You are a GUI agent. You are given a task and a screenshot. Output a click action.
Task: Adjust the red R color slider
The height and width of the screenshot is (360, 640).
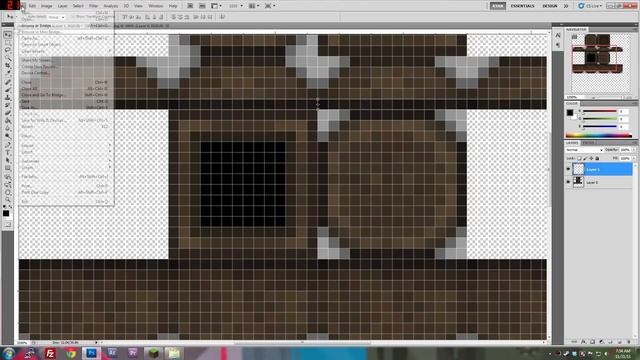click(600, 111)
